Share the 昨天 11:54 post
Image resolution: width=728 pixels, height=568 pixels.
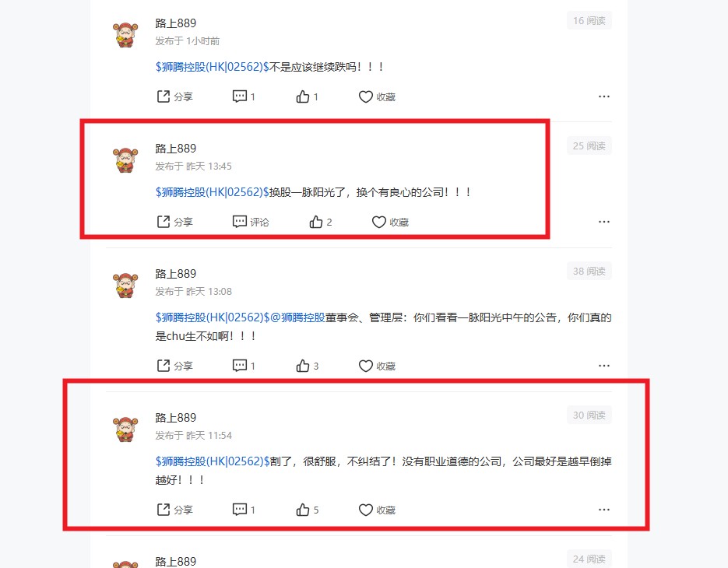pyautogui.click(x=174, y=510)
